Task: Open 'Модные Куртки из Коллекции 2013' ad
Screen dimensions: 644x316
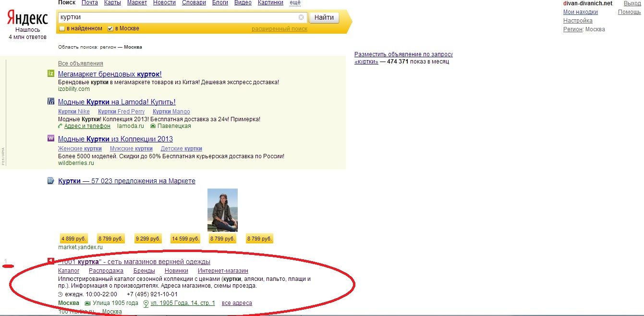Action: coord(115,139)
